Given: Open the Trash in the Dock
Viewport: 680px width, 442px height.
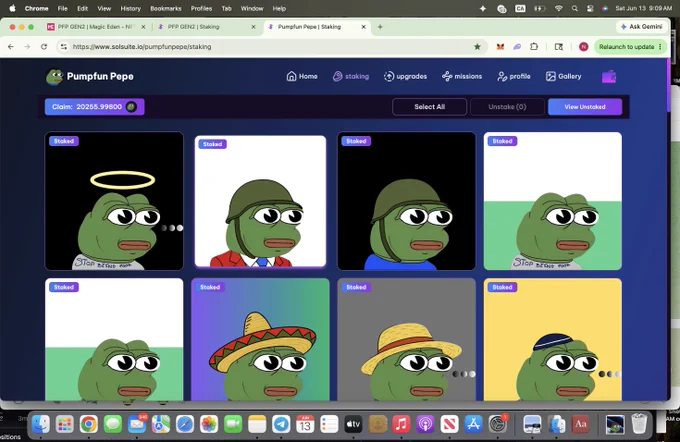Looking at the screenshot, I should (x=639, y=424).
